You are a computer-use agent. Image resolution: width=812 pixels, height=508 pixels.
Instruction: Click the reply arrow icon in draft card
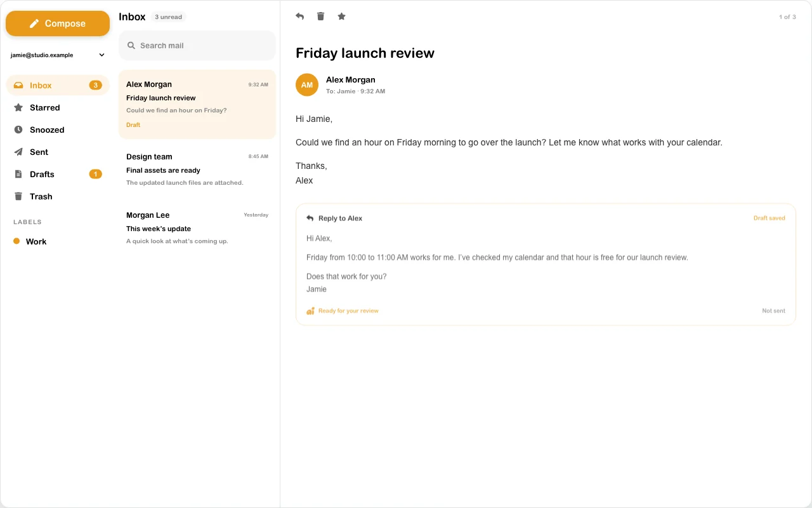310,218
